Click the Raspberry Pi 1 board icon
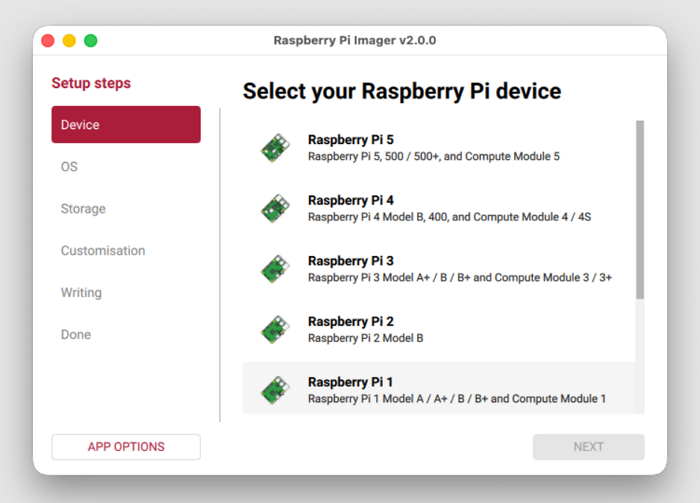This screenshot has width=700, height=503. click(x=275, y=390)
